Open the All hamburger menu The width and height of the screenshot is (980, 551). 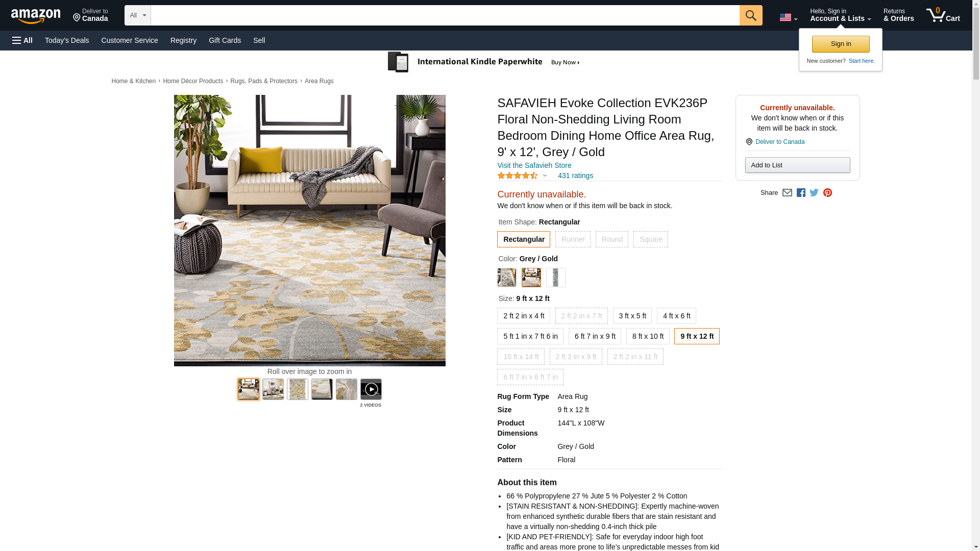click(22, 40)
